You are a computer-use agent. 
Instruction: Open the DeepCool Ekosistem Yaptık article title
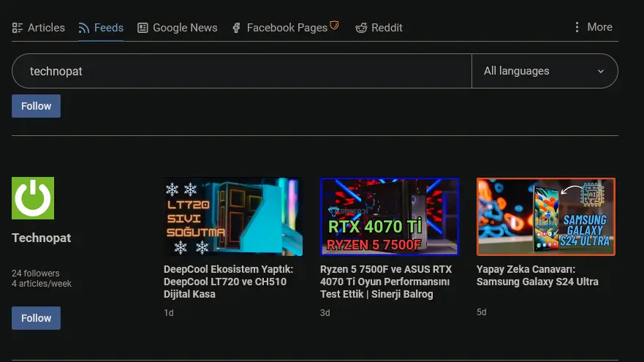click(x=229, y=282)
